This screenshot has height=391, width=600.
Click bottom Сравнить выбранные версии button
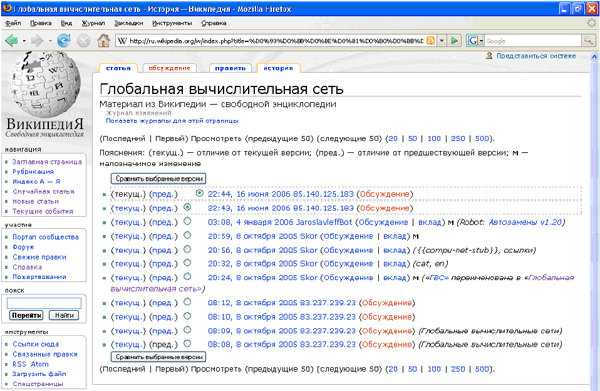click(x=158, y=357)
